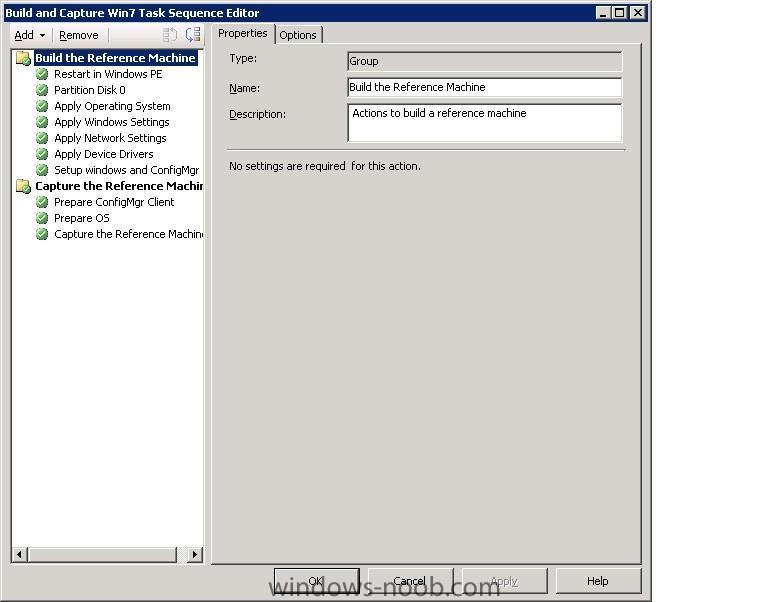Click the Apply button
The height and width of the screenshot is (602, 768).
[504, 581]
